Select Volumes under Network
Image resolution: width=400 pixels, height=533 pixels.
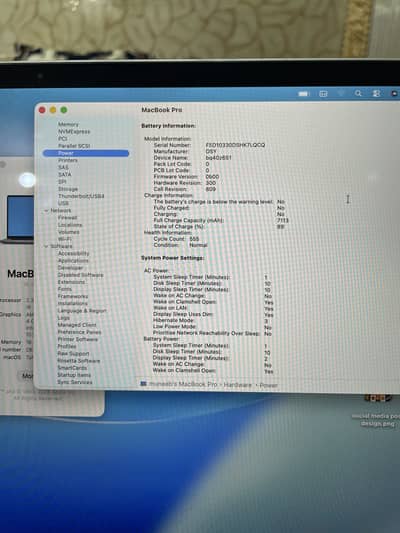[x=68, y=232]
